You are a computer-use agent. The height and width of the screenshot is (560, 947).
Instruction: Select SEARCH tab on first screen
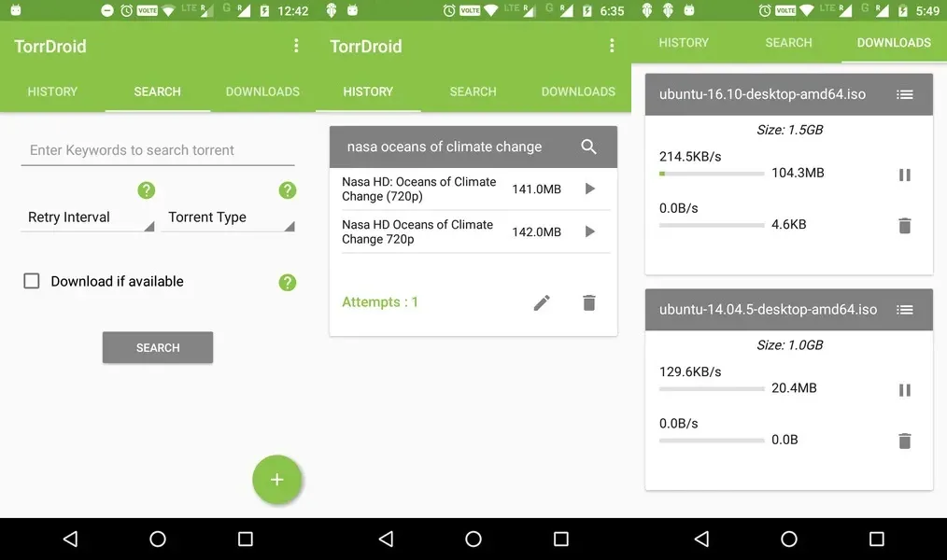pyautogui.click(x=158, y=91)
